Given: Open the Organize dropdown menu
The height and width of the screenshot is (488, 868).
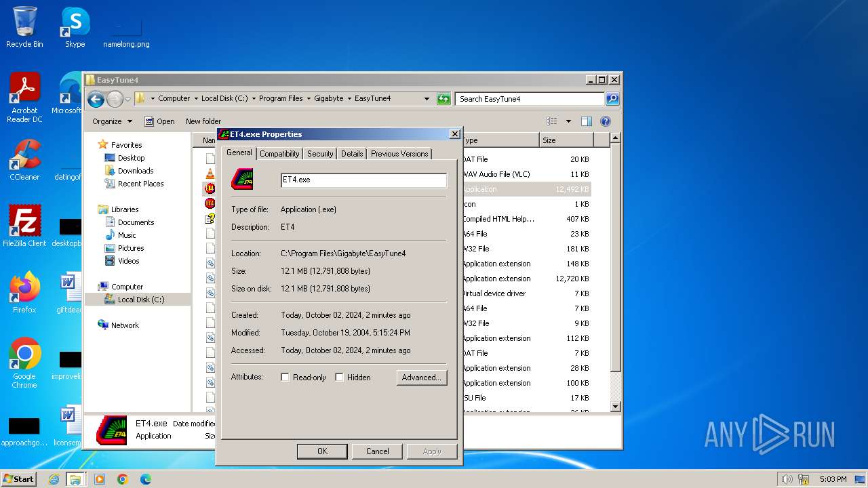Looking at the screenshot, I should click(112, 121).
